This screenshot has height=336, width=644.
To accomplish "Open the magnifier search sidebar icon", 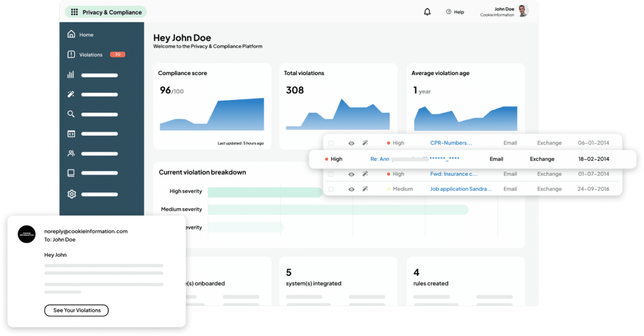I will tap(71, 114).
